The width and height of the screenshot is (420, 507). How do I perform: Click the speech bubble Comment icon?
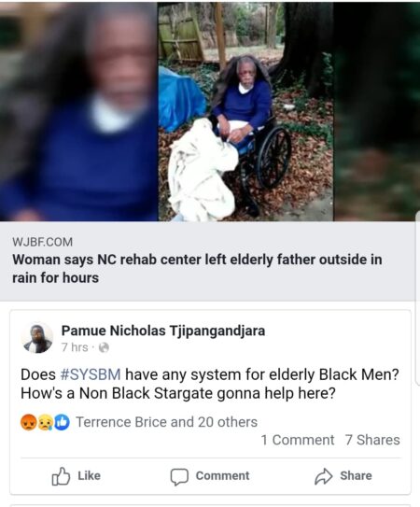(x=179, y=476)
